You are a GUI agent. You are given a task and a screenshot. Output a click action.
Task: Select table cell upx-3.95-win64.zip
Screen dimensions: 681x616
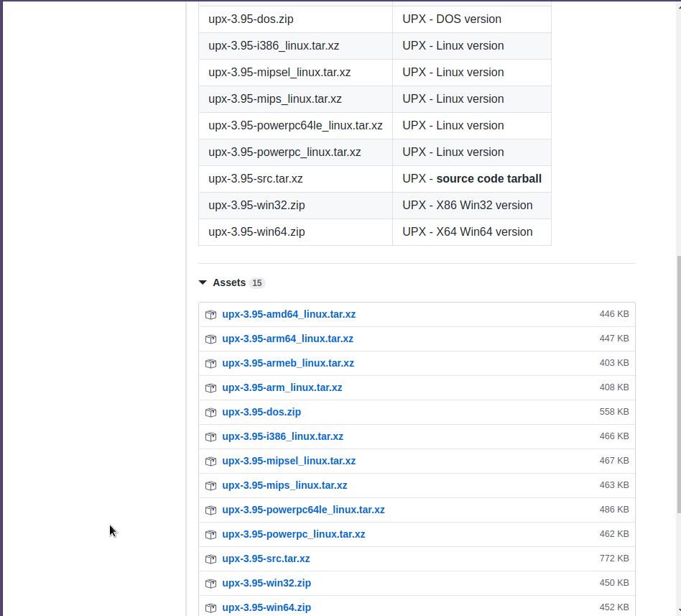pos(295,231)
